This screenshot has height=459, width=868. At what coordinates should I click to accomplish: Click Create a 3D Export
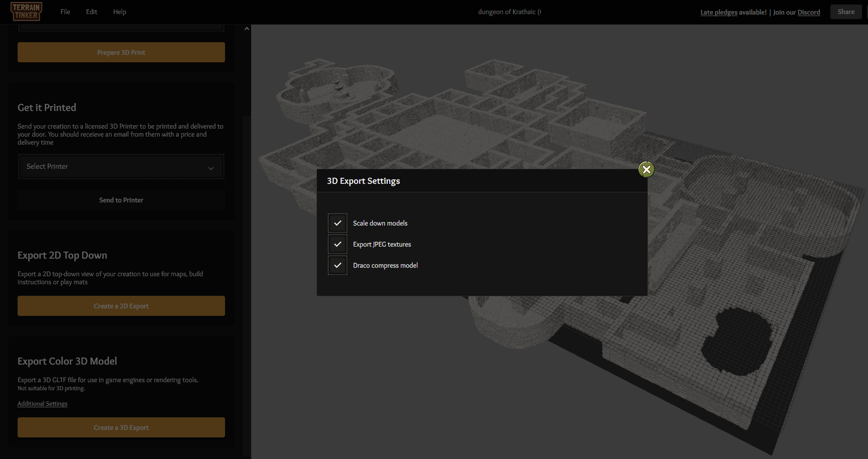coord(121,427)
